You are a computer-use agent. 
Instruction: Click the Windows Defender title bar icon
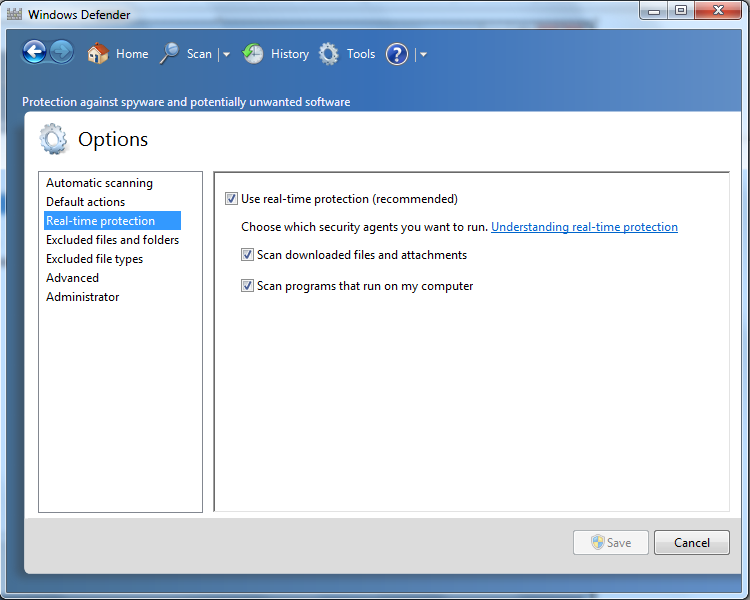[14, 14]
